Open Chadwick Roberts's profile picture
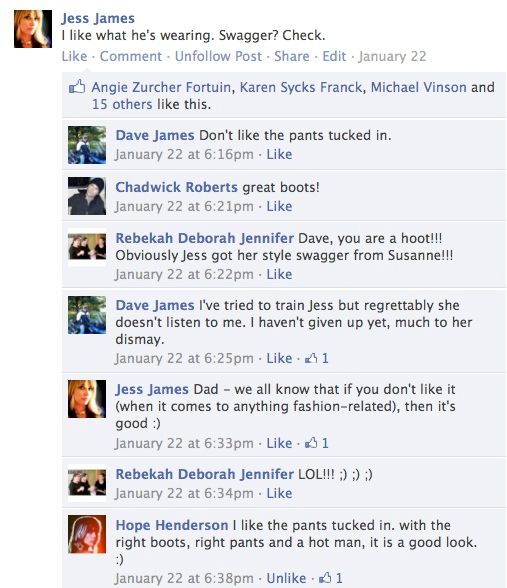The width and height of the screenshot is (507, 588). 87,196
